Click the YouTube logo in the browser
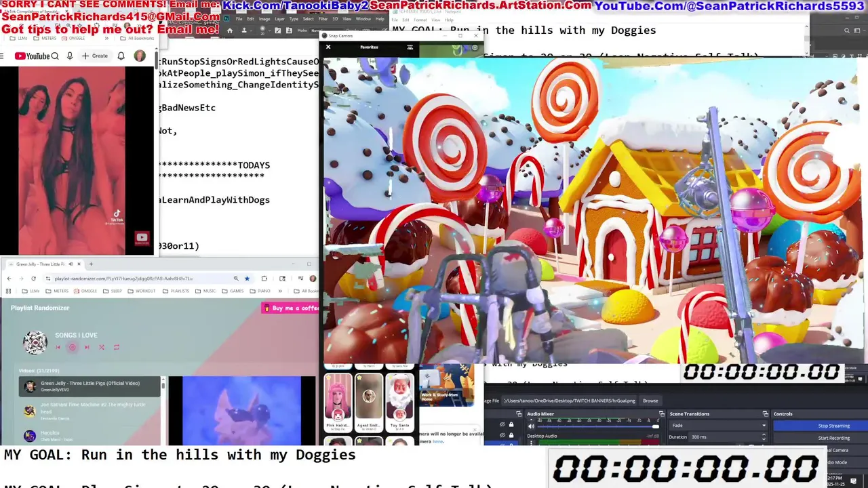 [32, 56]
